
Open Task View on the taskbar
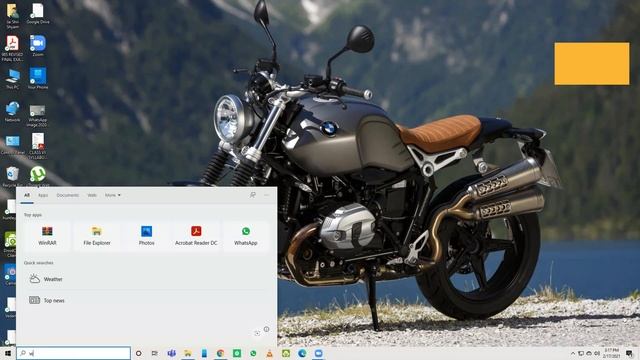tap(155, 353)
